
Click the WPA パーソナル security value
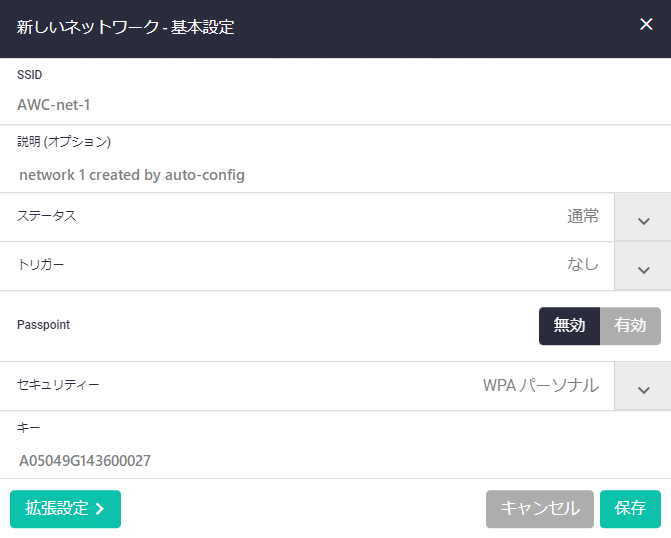[x=540, y=386]
